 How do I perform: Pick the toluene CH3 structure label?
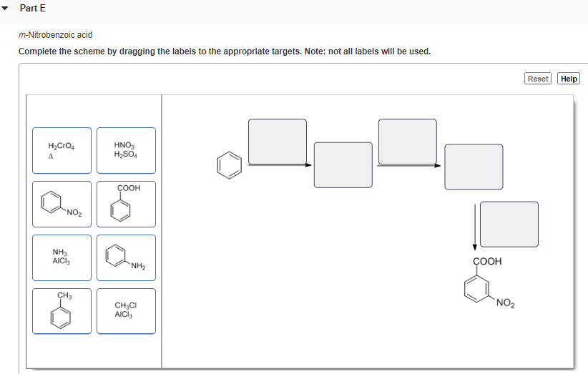click(62, 311)
